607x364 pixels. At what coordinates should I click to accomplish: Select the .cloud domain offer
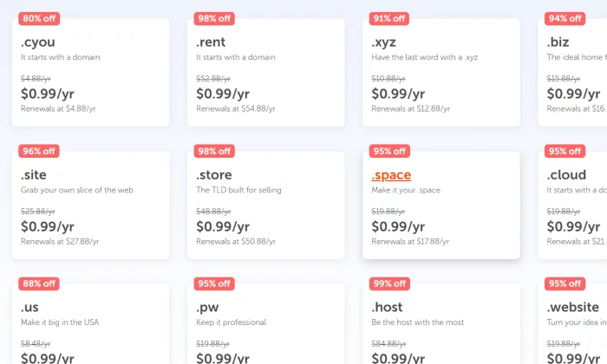[572, 205]
